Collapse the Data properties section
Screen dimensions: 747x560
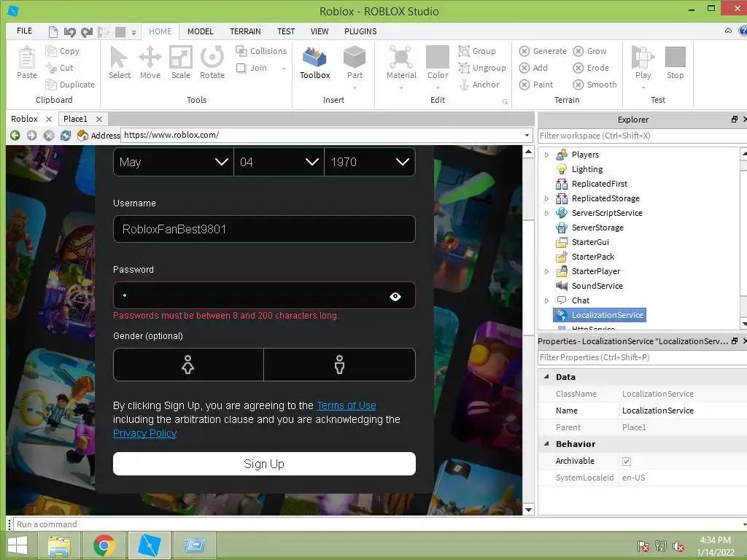[x=546, y=377]
